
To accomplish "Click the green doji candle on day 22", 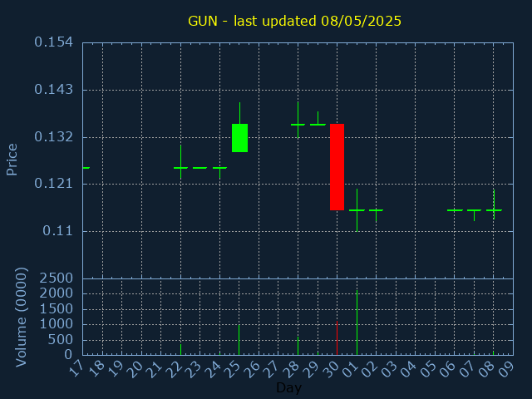I will pos(181,168).
